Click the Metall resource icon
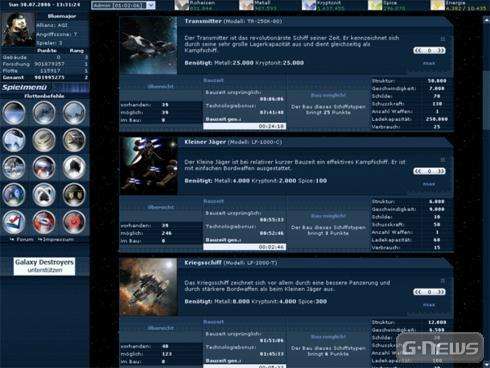 246,5
